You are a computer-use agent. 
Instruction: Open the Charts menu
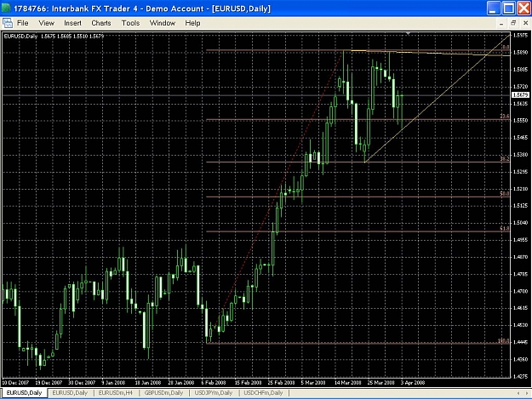click(x=101, y=23)
